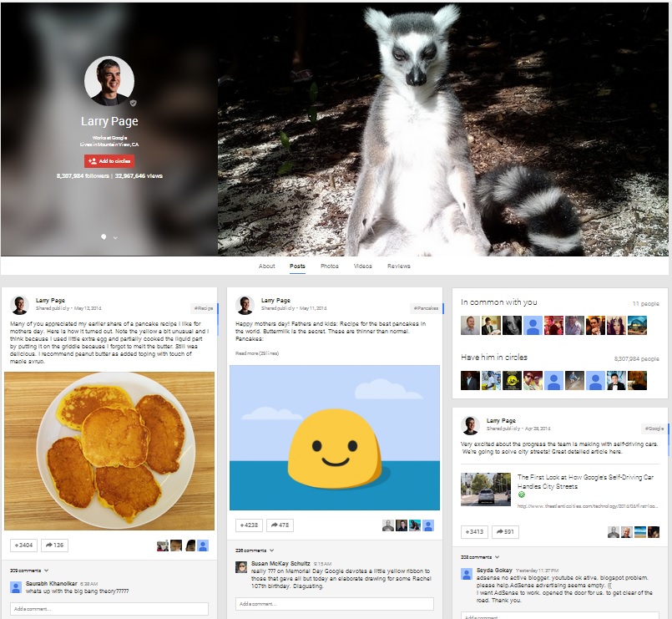Click the green checkmark under the article title

(x=521, y=495)
